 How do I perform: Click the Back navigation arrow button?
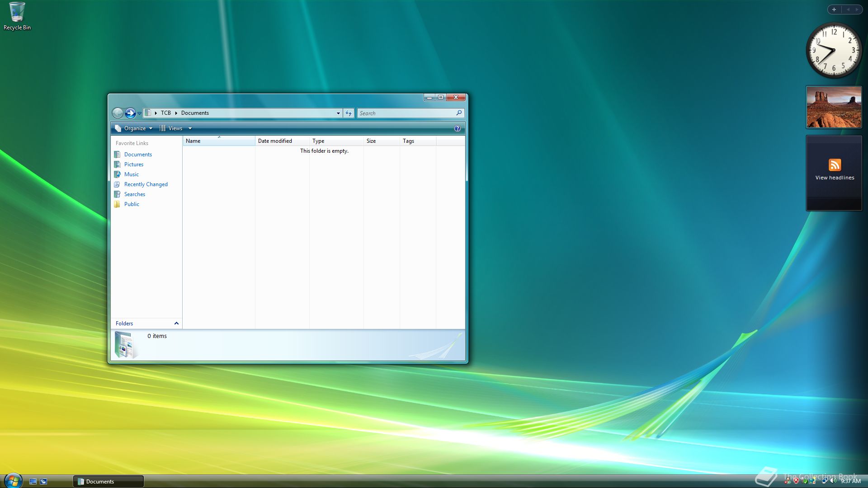tap(118, 113)
